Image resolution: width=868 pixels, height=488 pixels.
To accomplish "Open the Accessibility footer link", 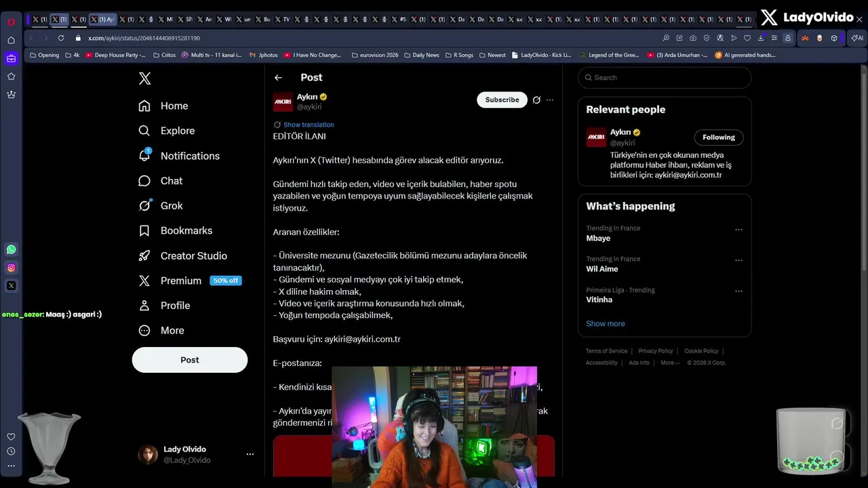I will 601,363.
